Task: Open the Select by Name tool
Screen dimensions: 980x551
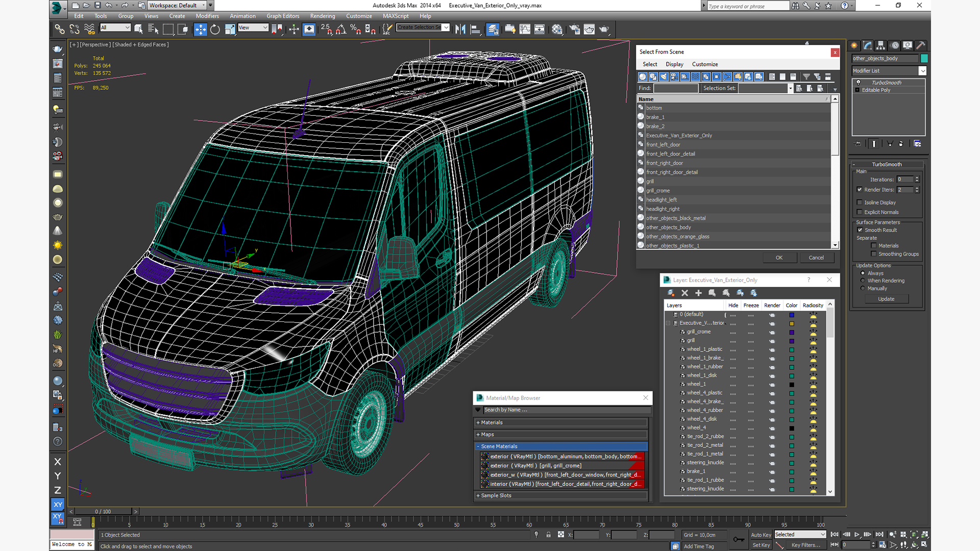Action: pyautogui.click(x=153, y=29)
